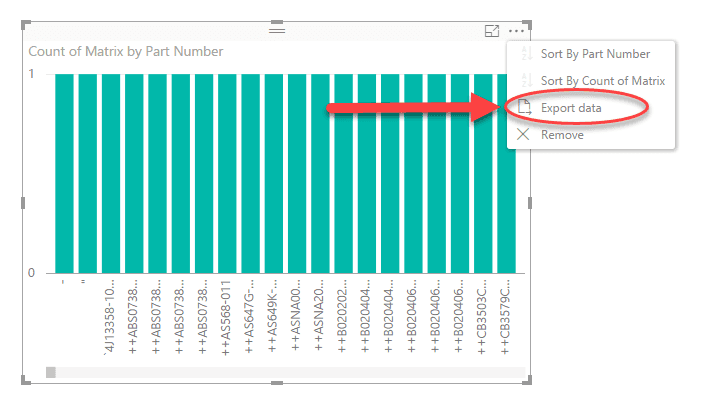Click the sort icon beside Sort By Part Number
Viewport: 720px width, 398px height.
point(527,53)
